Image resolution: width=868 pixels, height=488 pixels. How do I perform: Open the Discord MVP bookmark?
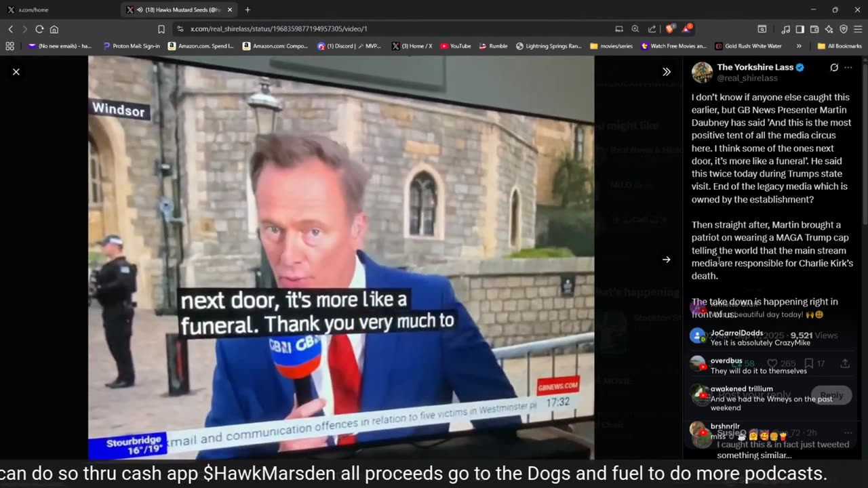pos(349,46)
